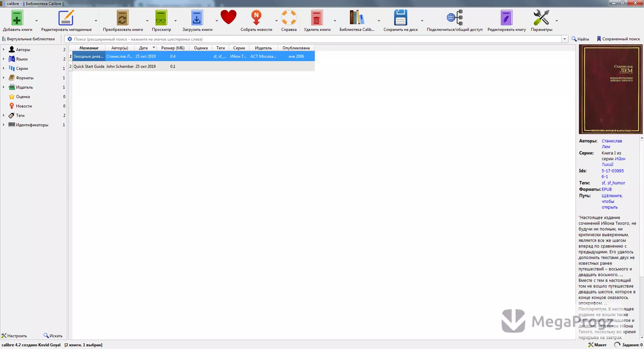The image size is (644, 349).
Task: Click the Jobs (Задания) spinner icon
Action: 617,345
